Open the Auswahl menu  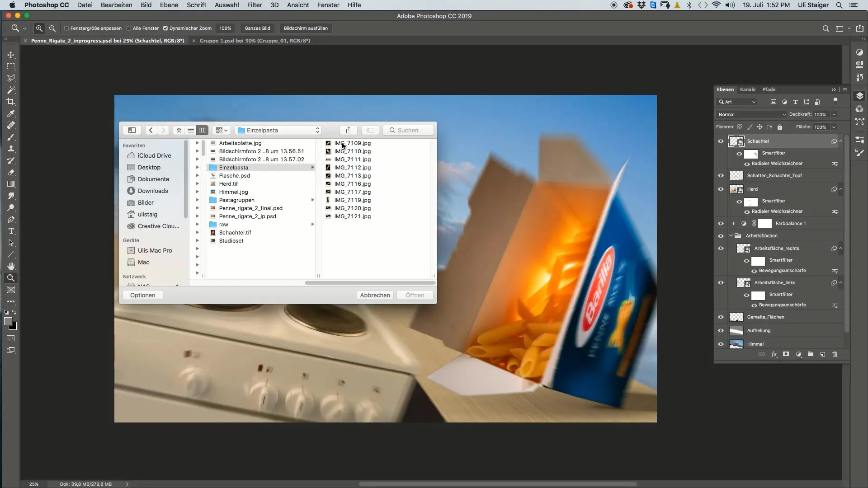coord(226,5)
